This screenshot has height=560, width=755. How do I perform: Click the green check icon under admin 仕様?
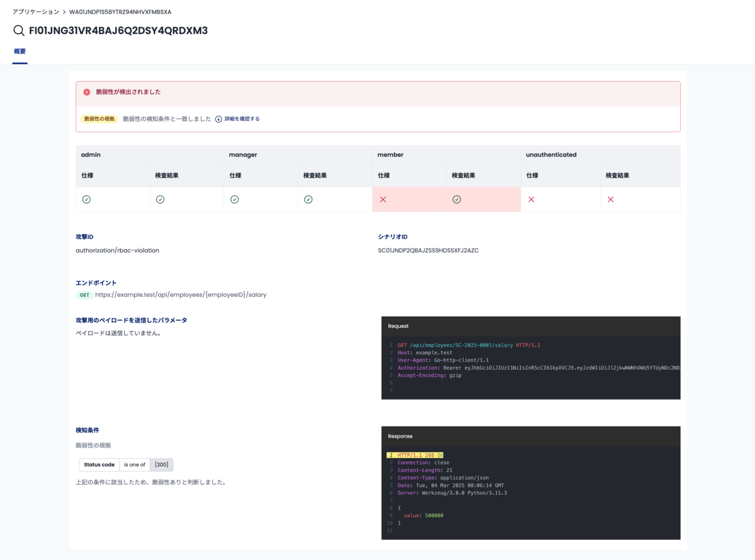(86, 199)
